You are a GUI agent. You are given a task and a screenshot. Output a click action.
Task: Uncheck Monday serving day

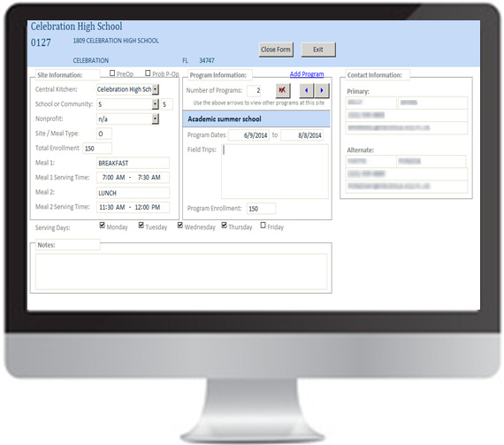point(103,225)
